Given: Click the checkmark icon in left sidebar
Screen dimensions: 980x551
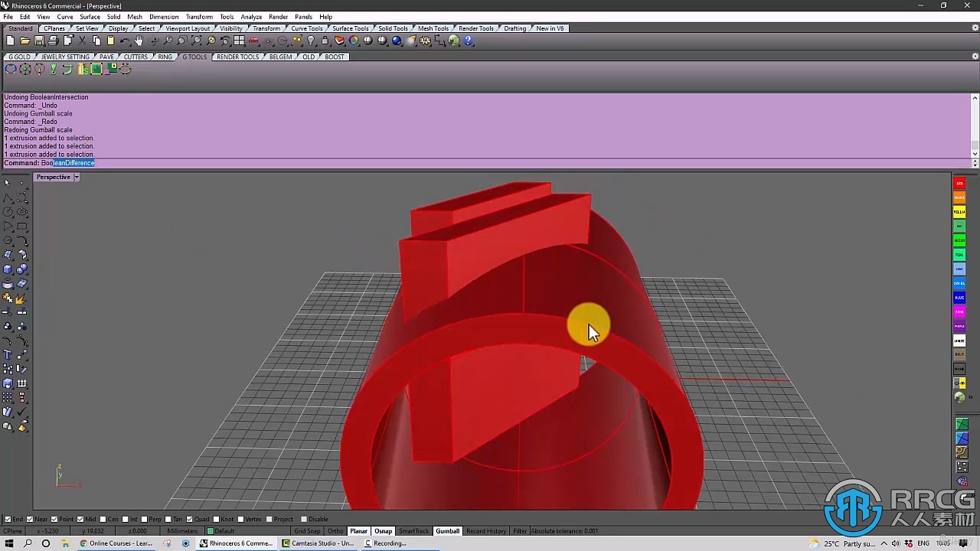Looking at the screenshot, I should [21, 412].
